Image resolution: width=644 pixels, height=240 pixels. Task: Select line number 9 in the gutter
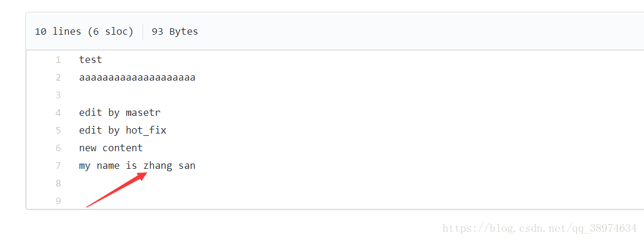[x=58, y=201]
